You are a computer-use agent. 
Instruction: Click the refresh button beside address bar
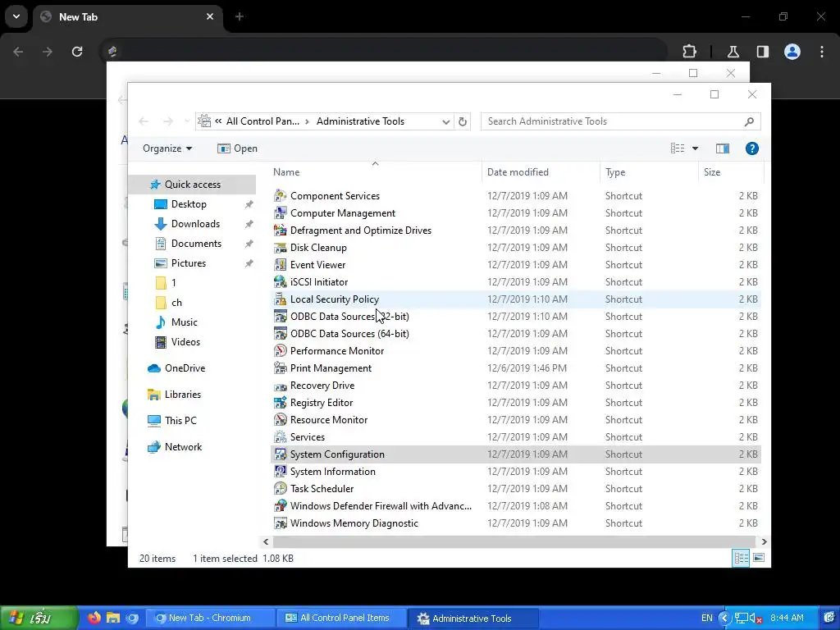point(463,121)
